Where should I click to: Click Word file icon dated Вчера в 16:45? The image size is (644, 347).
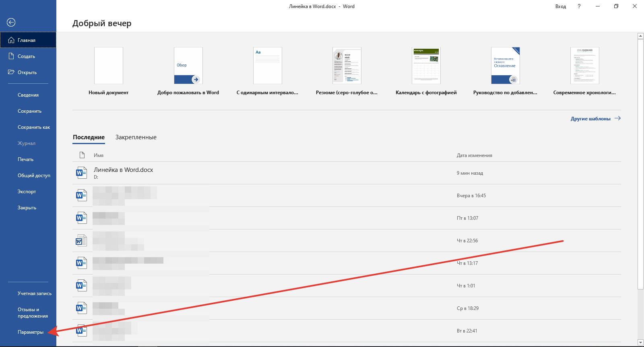[81, 195]
